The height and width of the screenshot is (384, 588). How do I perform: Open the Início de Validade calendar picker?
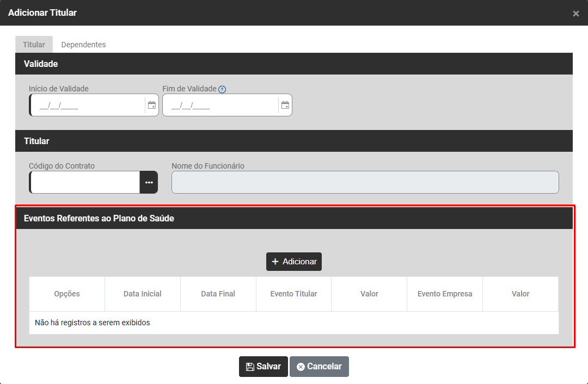[x=152, y=105]
